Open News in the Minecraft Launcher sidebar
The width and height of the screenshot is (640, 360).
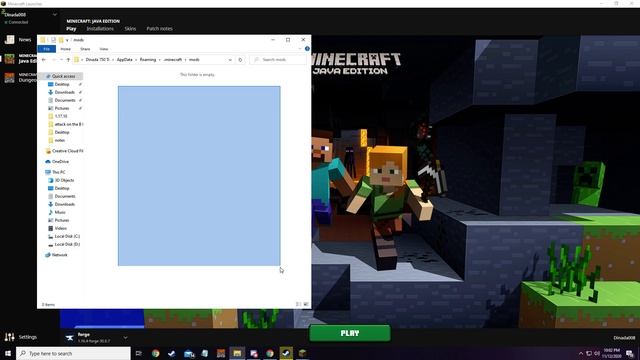tap(18, 40)
